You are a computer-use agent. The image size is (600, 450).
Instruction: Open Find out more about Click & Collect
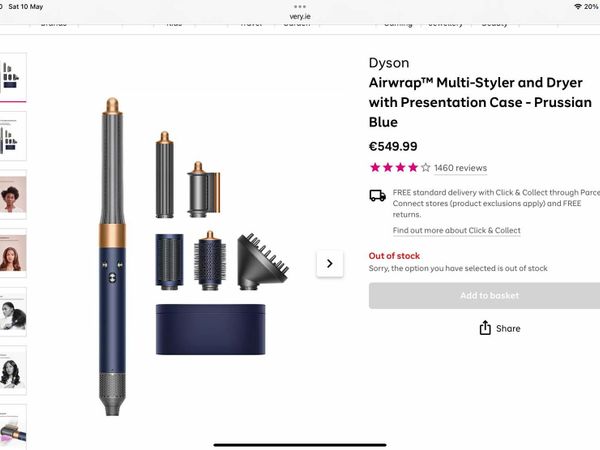point(457,230)
